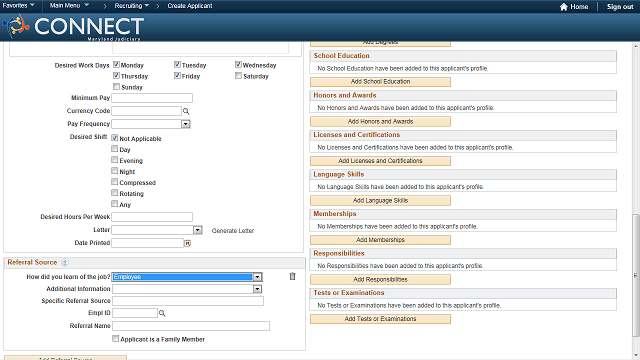This screenshot has width=640, height=360.
Task: Check the Saturday work day box
Action: pyautogui.click(x=238, y=76)
